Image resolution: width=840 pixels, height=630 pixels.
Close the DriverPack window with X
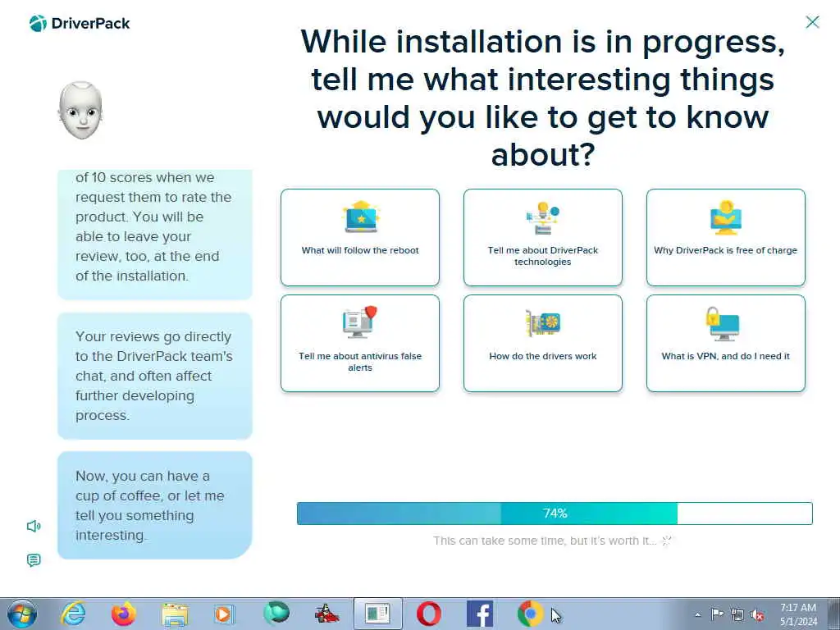[812, 22]
